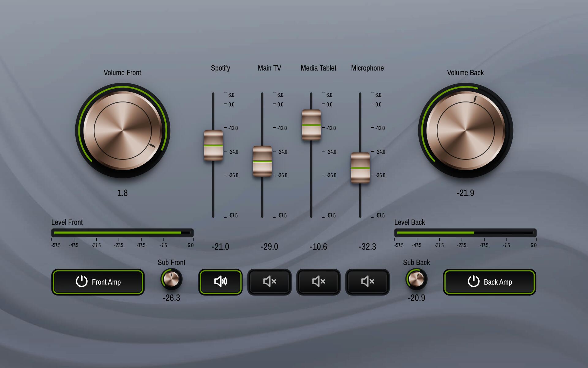Unmute the Microphone channel
This screenshot has width=588, height=368.
367,282
